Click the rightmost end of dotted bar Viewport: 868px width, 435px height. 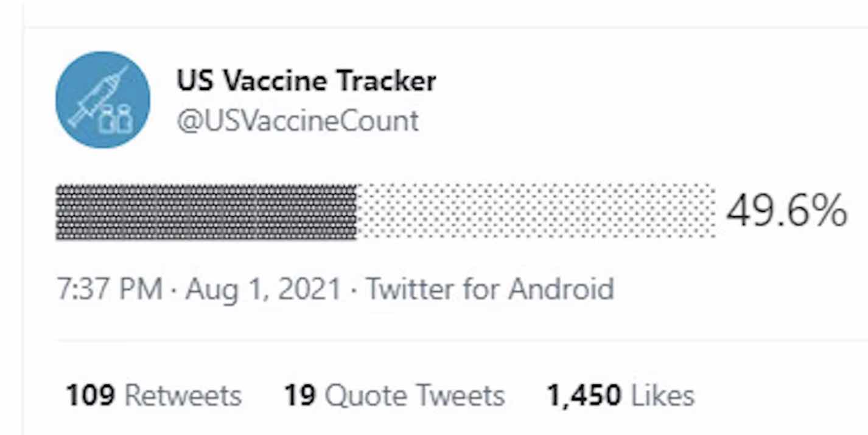(712, 211)
